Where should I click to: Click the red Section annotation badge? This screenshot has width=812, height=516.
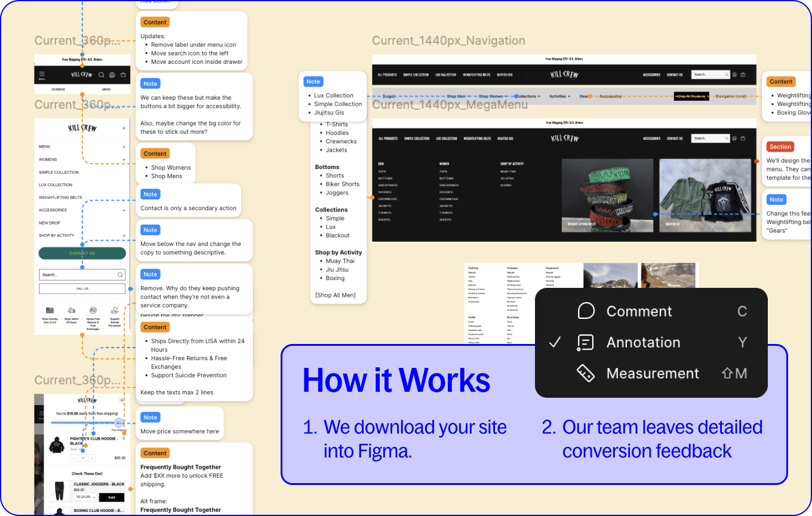click(x=780, y=146)
